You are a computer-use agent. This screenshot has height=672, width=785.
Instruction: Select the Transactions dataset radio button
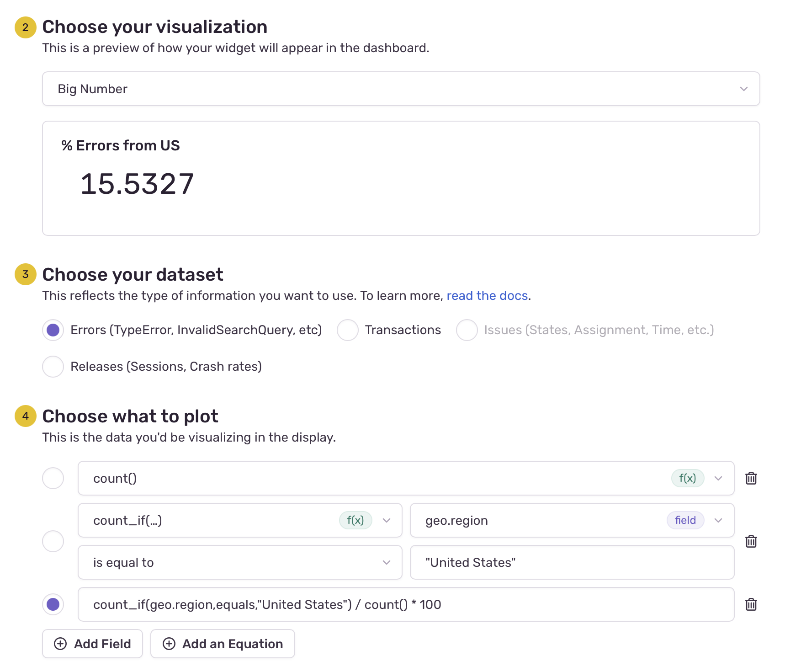coord(348,330)
